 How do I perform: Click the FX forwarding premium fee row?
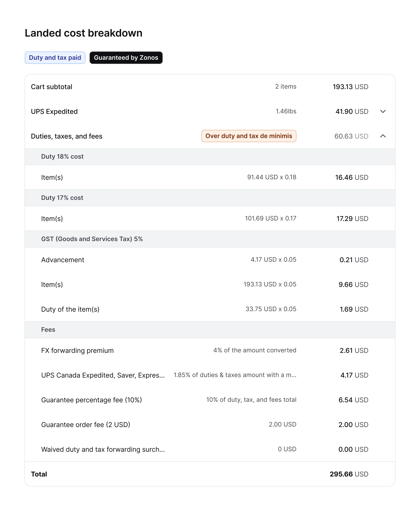coord(77,350)
